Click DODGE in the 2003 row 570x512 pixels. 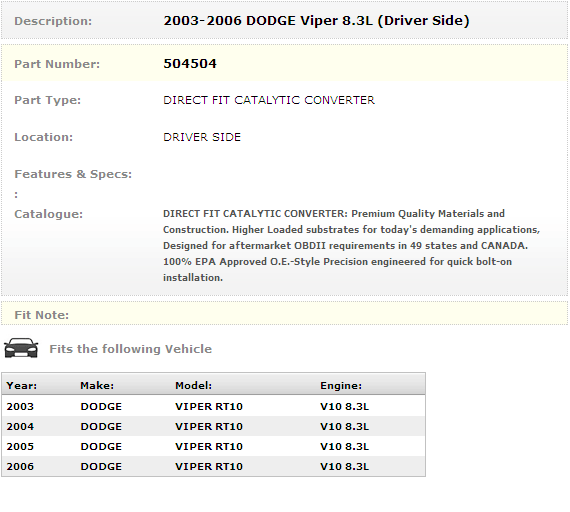click(x=101, y=407)
